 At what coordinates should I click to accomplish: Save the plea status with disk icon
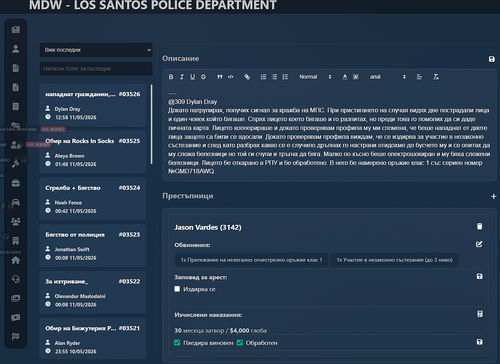[479, 342]
